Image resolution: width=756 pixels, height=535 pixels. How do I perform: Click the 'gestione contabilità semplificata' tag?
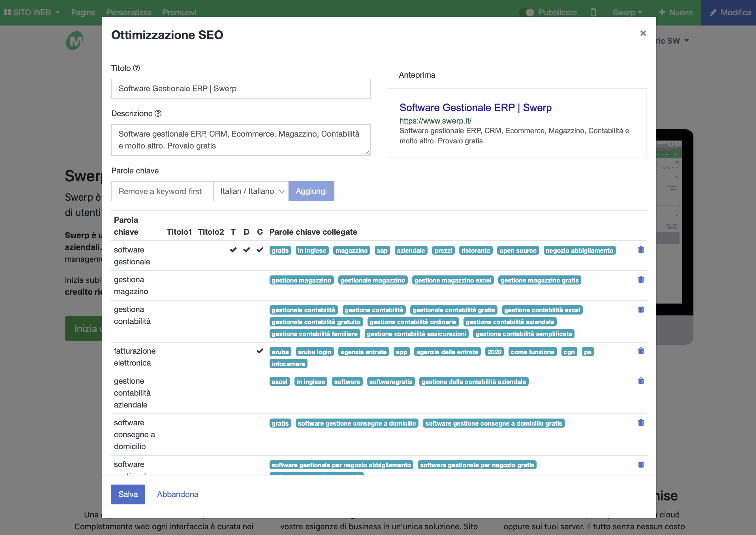tap(524, 334)
